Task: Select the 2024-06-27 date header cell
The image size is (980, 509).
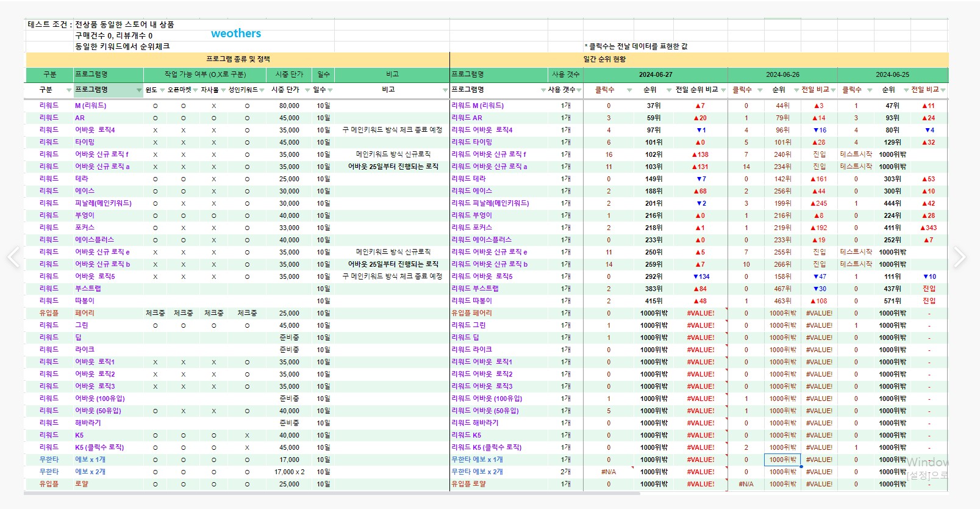Action: coord(656,74)
